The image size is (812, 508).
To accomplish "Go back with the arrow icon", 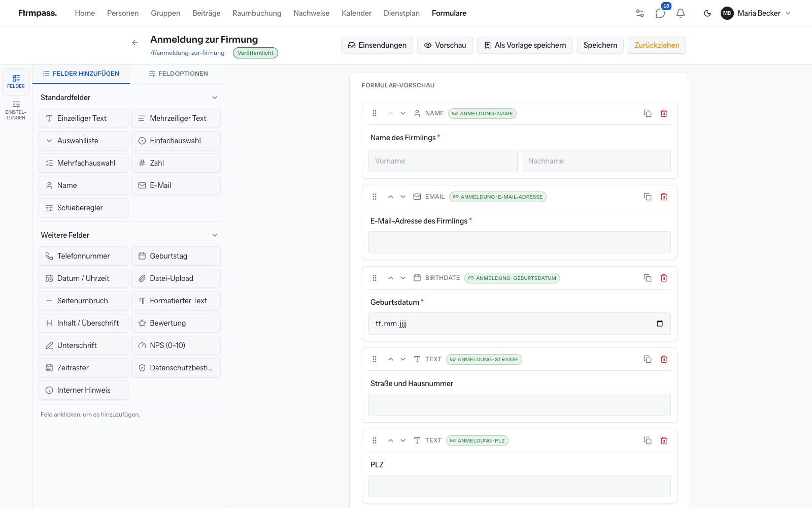I will click(x=135, y=43).
